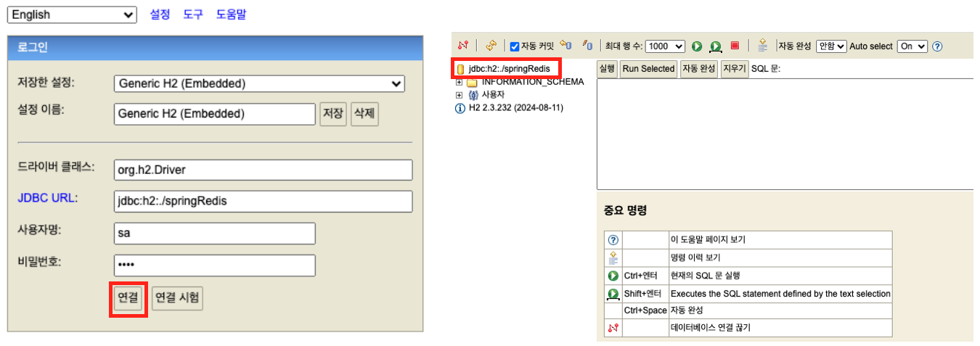This screenshot has width=980, height=346.
Task: Click run selected icon in Shift+엔터 row
Action: click(x=613, y=294)
